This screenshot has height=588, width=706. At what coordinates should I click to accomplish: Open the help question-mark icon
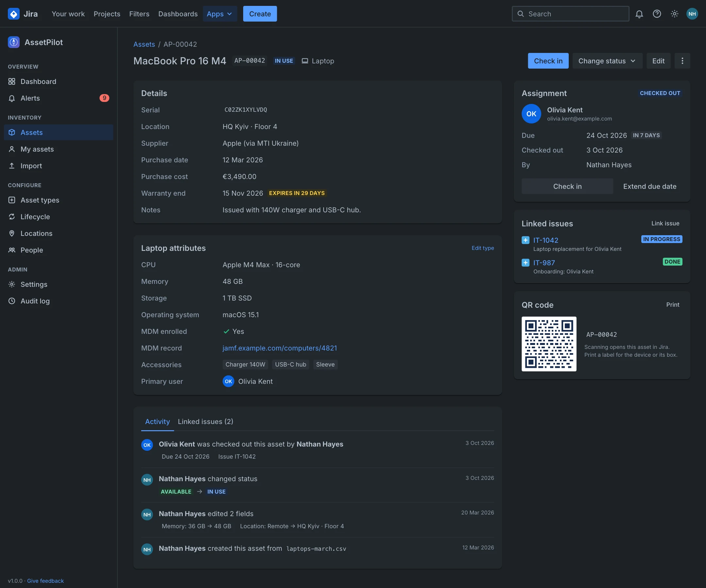[657, 14]
